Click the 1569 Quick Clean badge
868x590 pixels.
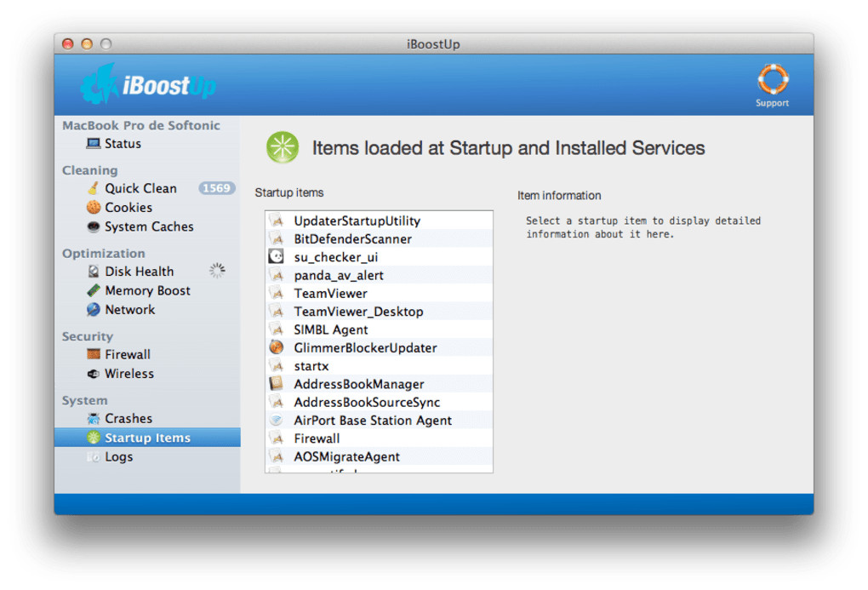click(x=216, y=188)
